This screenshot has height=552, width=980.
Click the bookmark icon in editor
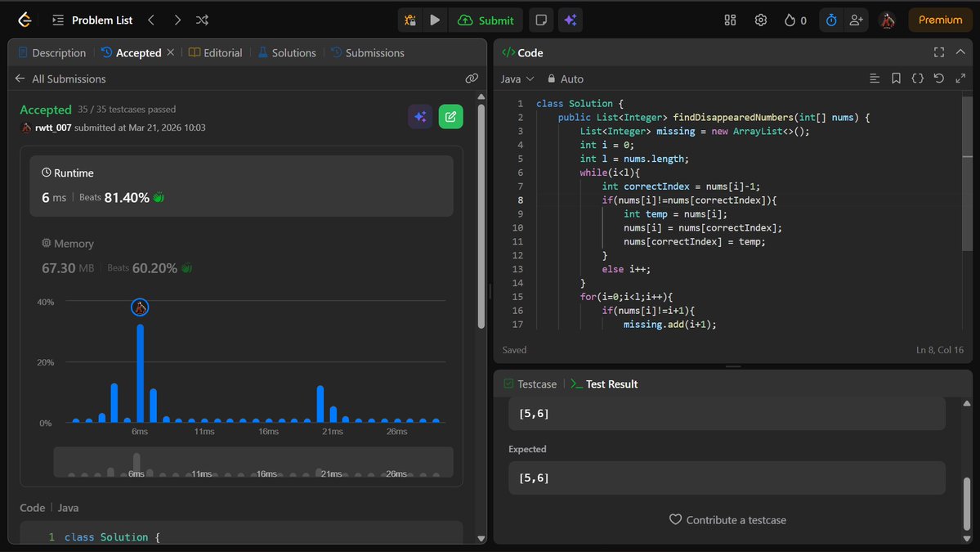[x=896, y=79]
